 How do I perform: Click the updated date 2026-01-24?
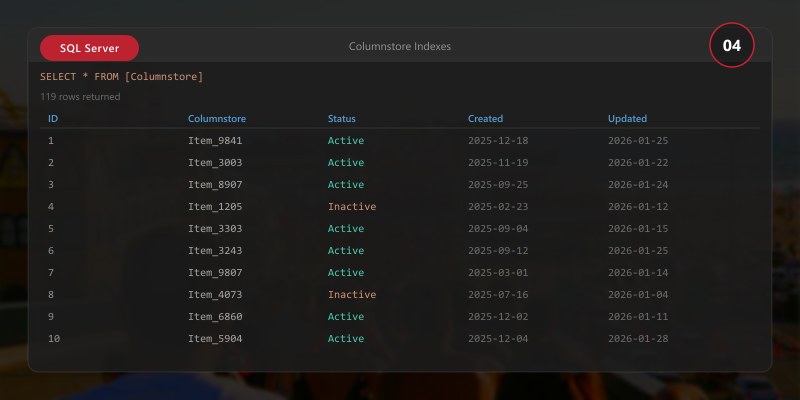[638, 184]
